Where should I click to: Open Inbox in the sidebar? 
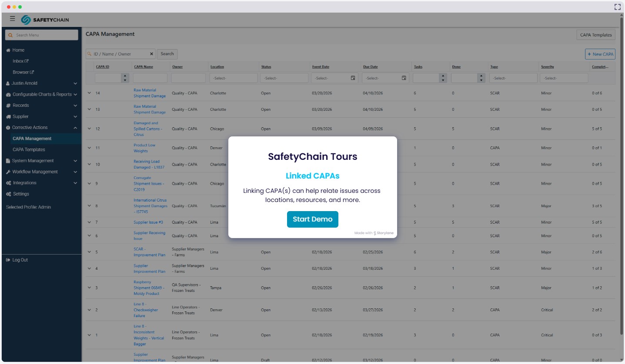click(x=20, y=61)
